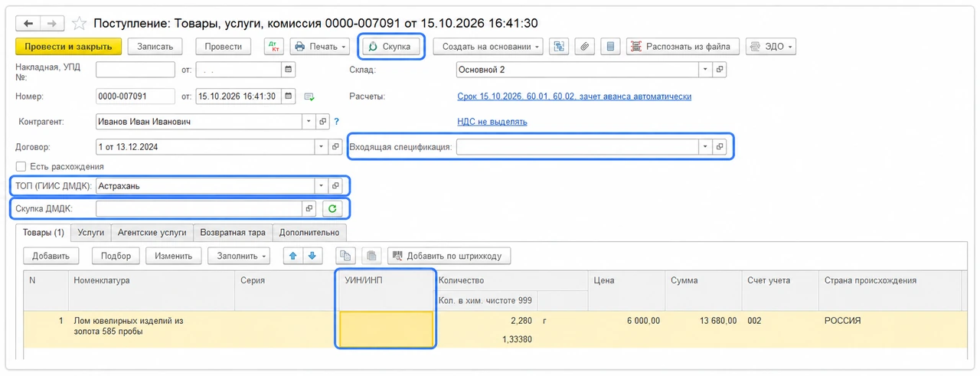Expand the ТОП (ГИИС ДМДК) dropdown
Screen dimensions: 980x376
(322, 185)
